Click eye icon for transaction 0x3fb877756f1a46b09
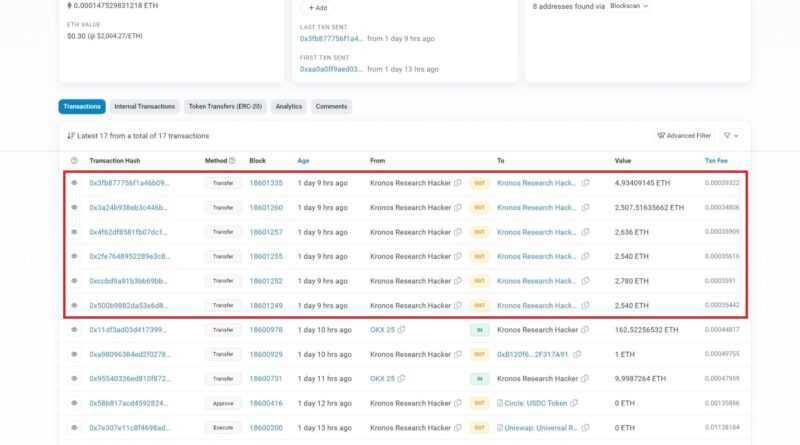Screen dimensions: 800x445 (74, 183)
